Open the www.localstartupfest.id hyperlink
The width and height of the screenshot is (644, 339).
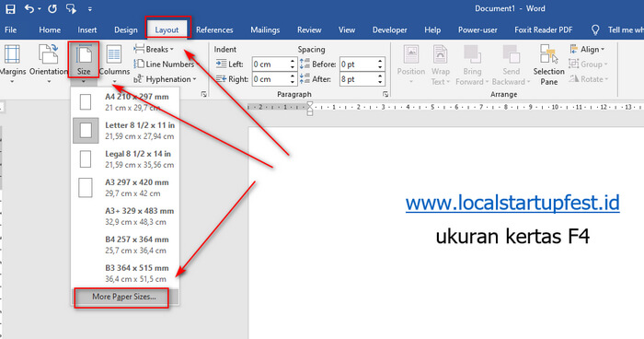coord(512,203)
